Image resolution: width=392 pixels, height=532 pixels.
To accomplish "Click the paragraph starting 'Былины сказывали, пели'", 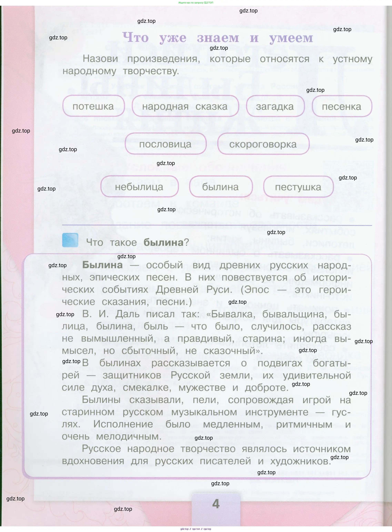I will tap(206, 418).
